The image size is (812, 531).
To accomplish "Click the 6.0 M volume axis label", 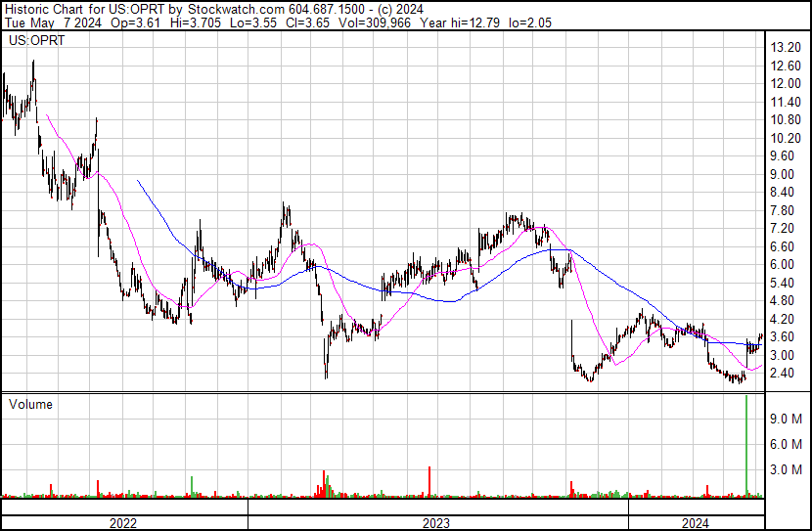I will tap(787, 444).
